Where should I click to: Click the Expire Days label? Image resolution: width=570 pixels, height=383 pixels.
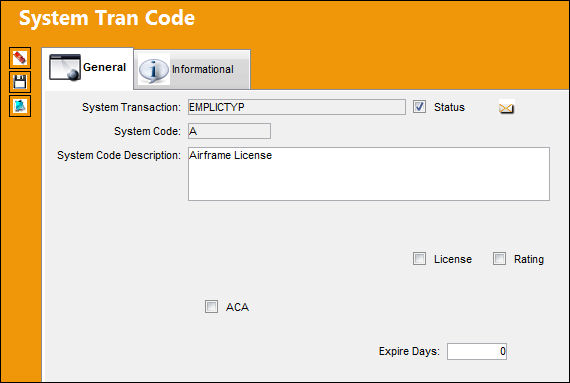point(409,351)
